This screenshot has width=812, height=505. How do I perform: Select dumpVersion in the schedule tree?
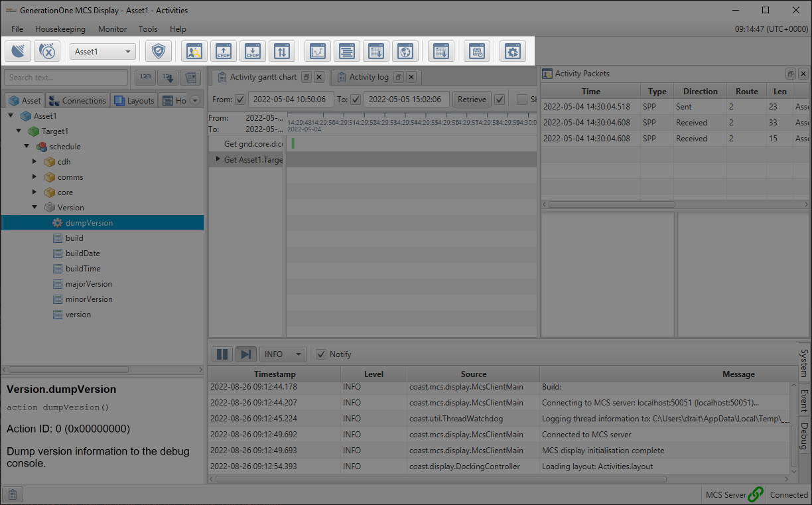coord(90,222)
